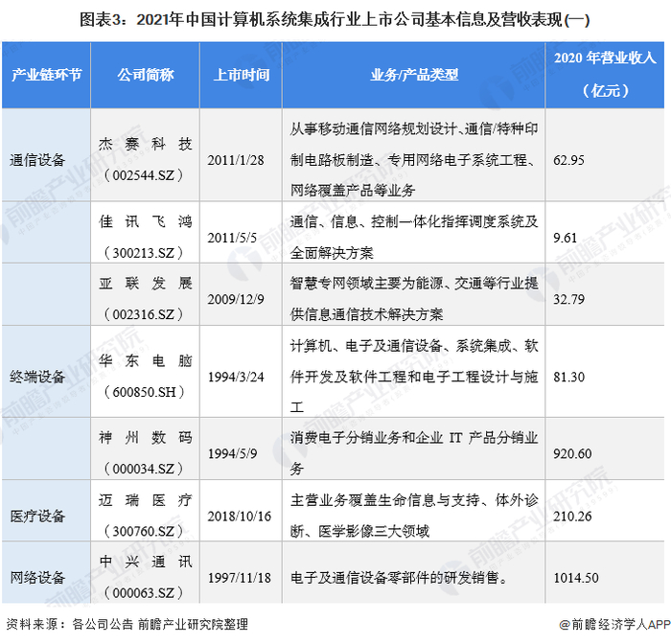Select listing date 2011/1/28
The width and height of the screenshot is (671, 644).
(236, 160)
